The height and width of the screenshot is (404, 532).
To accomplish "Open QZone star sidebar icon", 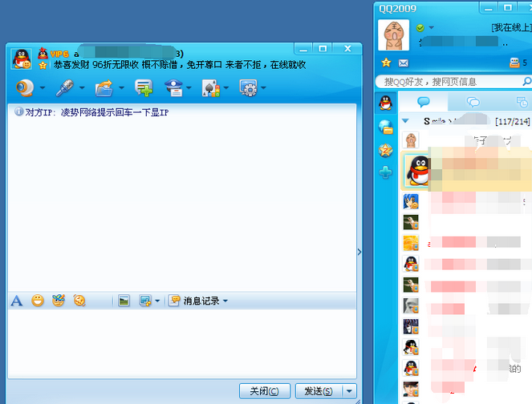I will click(386, 151).
